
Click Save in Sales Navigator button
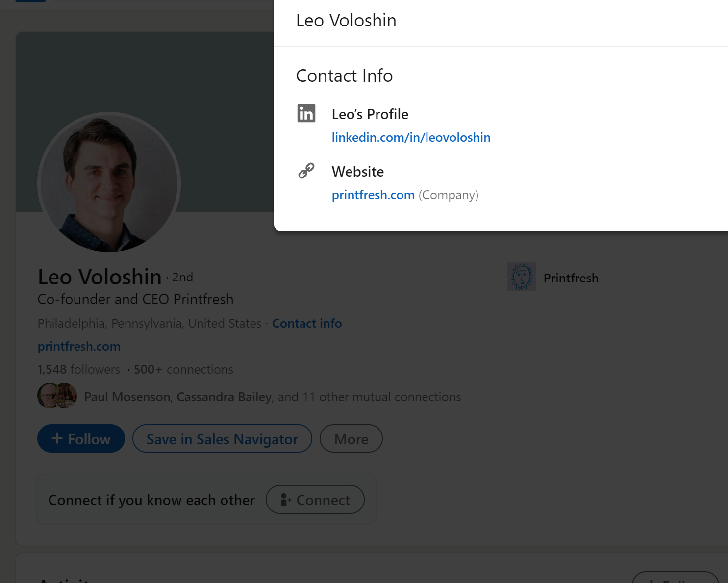(x=222, y=439)
